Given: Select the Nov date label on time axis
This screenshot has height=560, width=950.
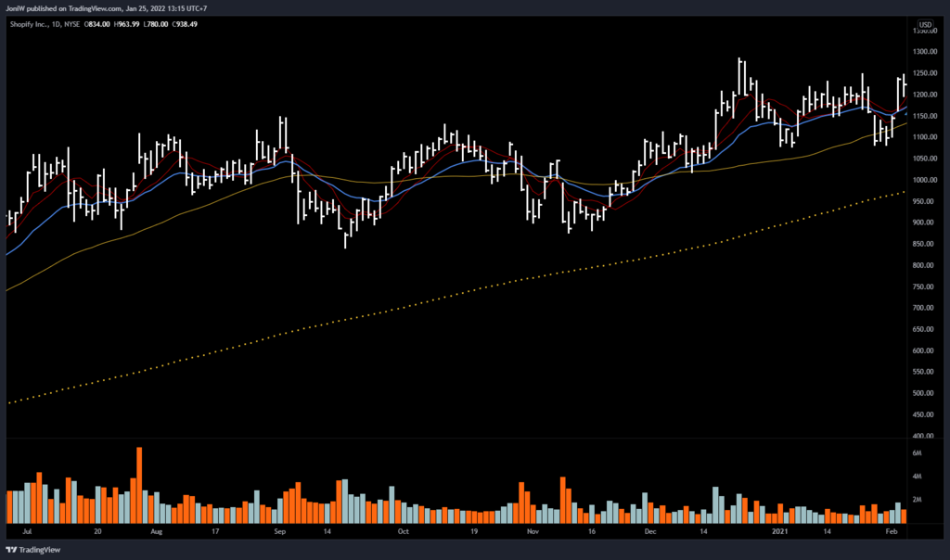Looking at the screenshot, I should point(533,534).
